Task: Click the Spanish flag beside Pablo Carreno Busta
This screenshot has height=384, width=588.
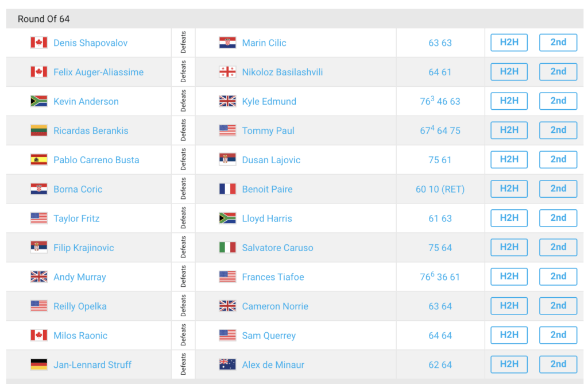Action: pos(39,160)
